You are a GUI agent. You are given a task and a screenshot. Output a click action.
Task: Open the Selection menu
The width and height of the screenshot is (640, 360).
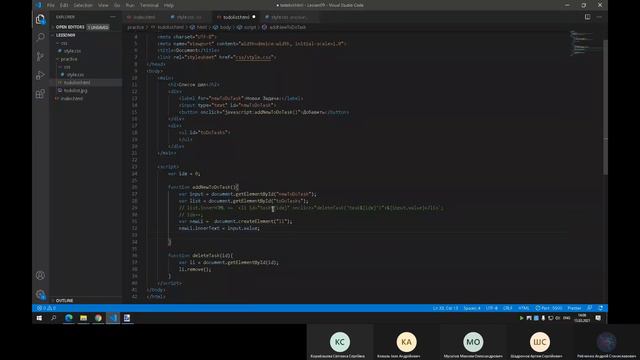(83, 5)
